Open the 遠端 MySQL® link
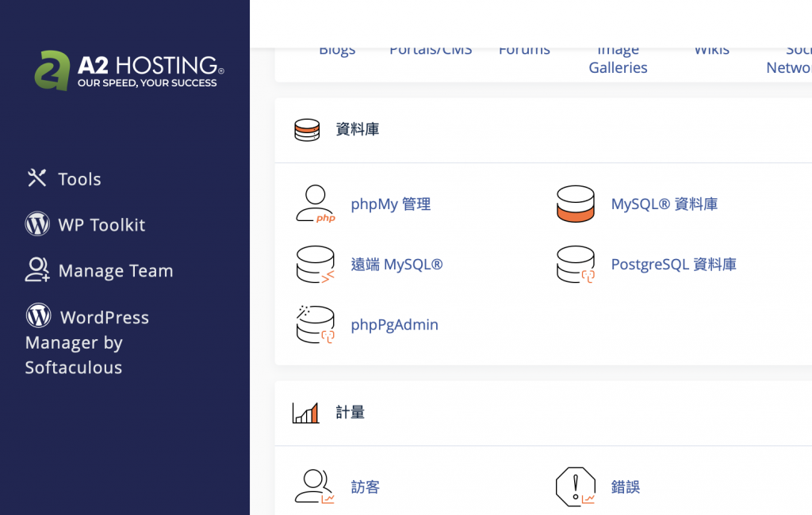This screenshot has height=515, width=812. coord(396,265)
